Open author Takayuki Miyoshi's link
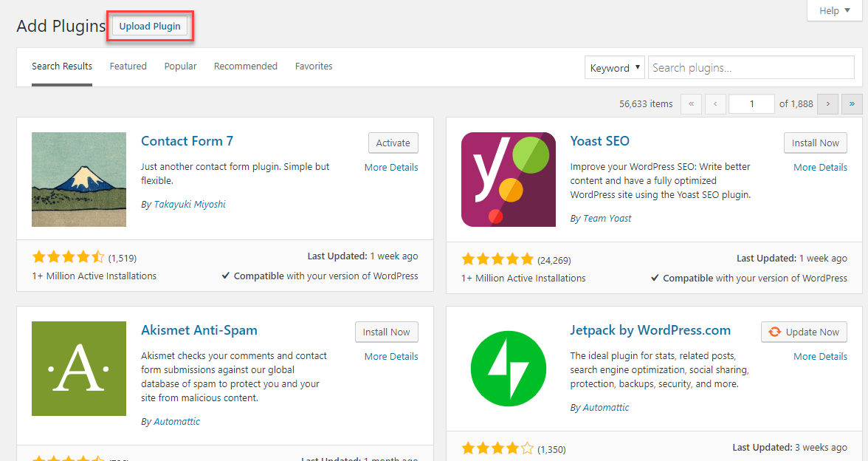 click(x=189, y=205)
